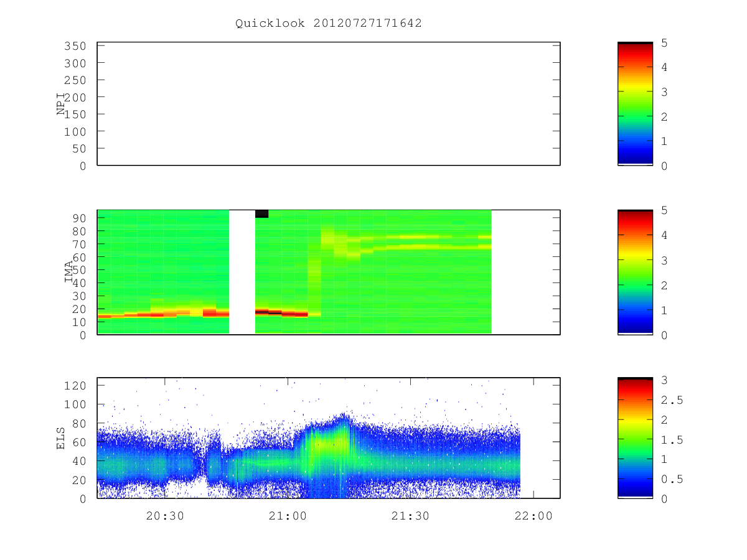The width and height of the screenshot is (747, 560).
Task: Click the IMA axis label
Action: point(69,272)
